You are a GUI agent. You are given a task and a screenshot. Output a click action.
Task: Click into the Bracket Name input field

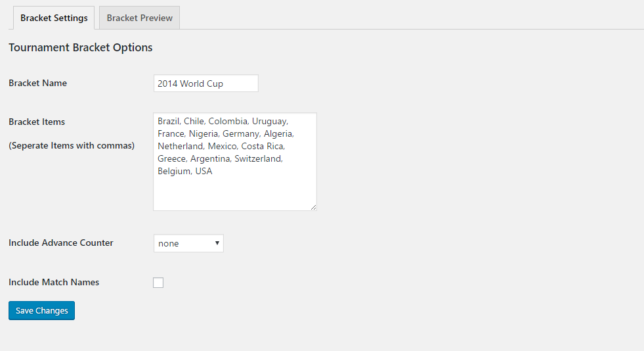(x=205, y=83)
